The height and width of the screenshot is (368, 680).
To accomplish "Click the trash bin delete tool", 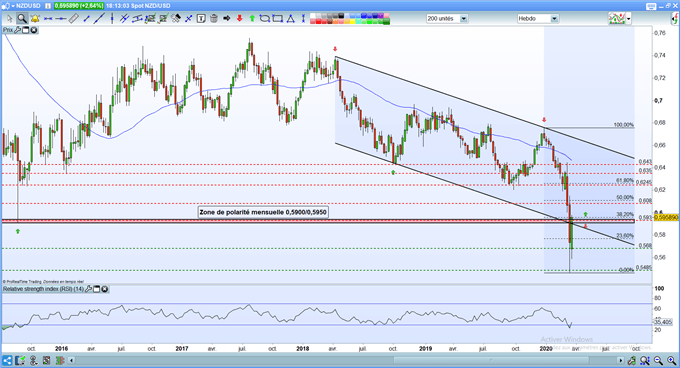I will tap(213, 19).
